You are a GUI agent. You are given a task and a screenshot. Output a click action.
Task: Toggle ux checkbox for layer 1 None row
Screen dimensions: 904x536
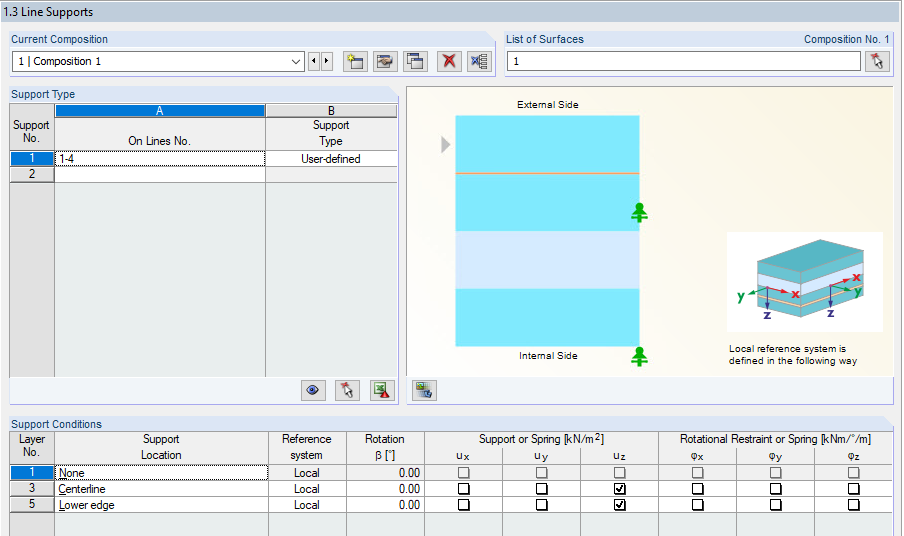464,473
